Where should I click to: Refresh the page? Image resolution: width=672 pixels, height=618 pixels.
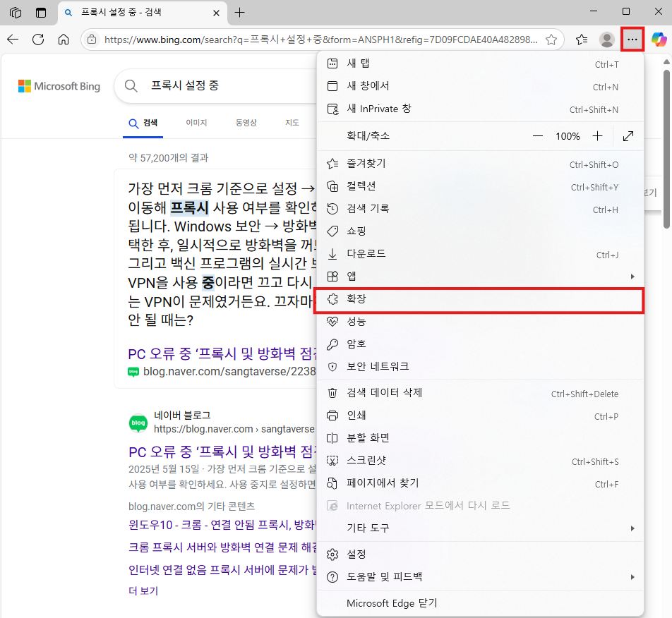(x=38, y=40)
